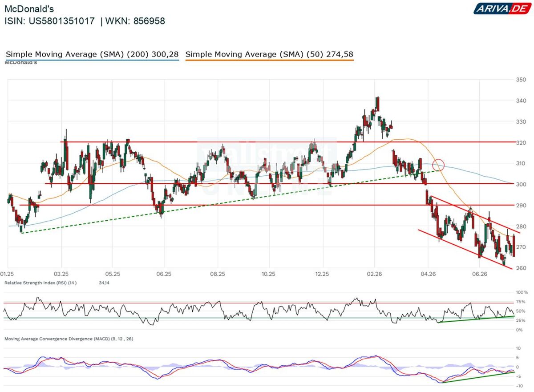This screenshot has height=392, width=534.
Task: Click the 320 price axis label
Action: coord(521,142)
